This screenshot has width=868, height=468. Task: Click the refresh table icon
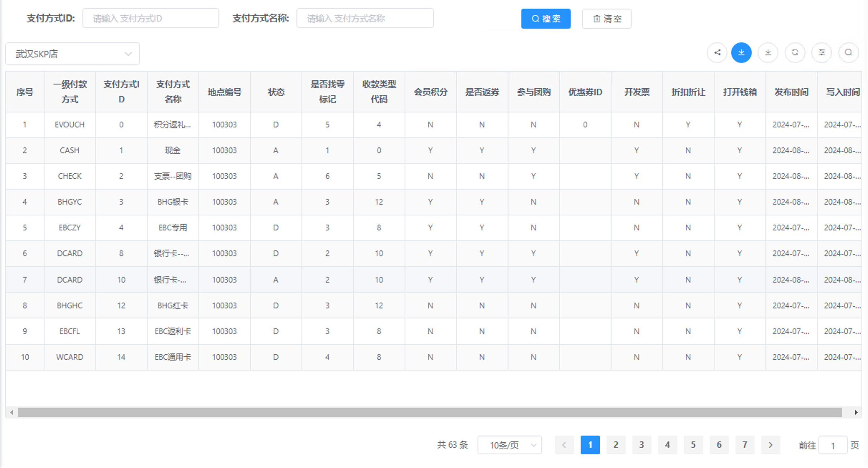coord(795,53)
